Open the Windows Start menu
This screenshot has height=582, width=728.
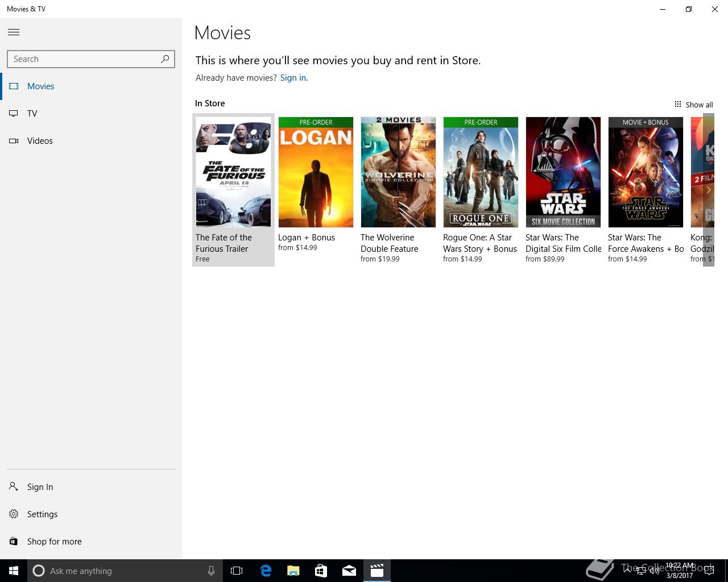coord(14,571)
